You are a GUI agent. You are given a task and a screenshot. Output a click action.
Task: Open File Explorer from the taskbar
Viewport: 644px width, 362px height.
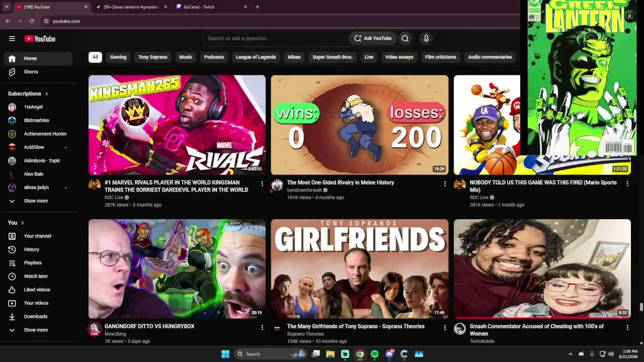point(330,354)
